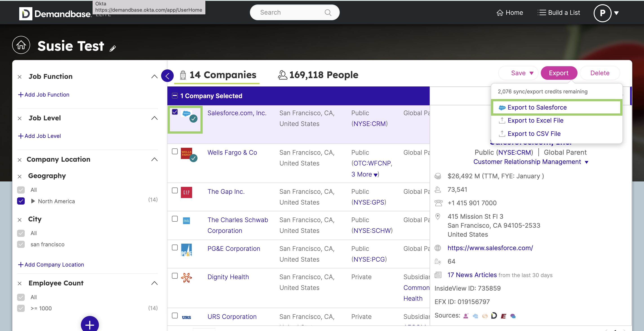
Task: Open the Dignity Health company link
Action: [x=228, y=277]
